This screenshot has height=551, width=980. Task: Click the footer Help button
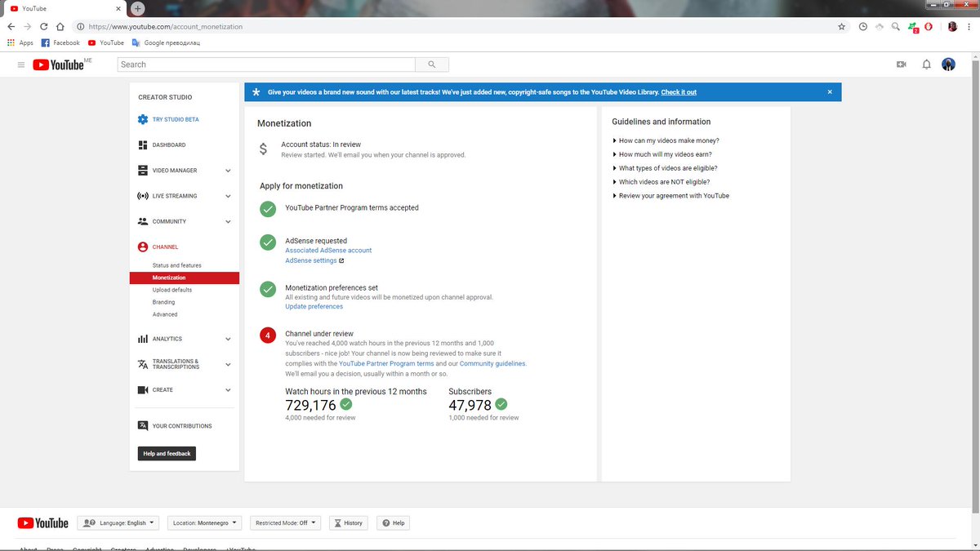coord(393,522)
